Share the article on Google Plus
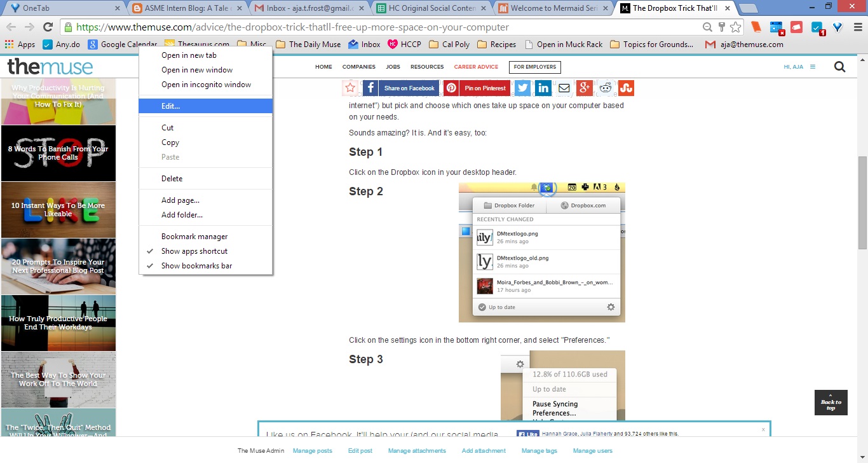The height and width of the screenshot is (463, 868). (585, 88)
